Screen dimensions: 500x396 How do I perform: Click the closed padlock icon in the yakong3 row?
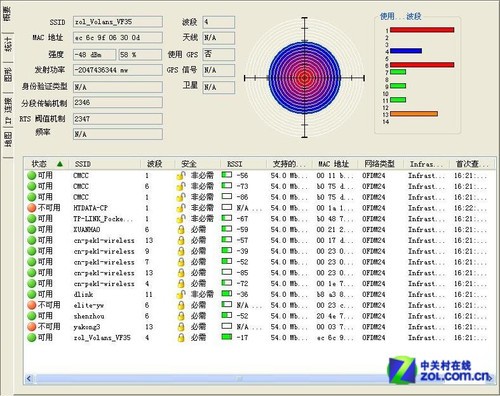pyautogui.click(x=181, y=327)
